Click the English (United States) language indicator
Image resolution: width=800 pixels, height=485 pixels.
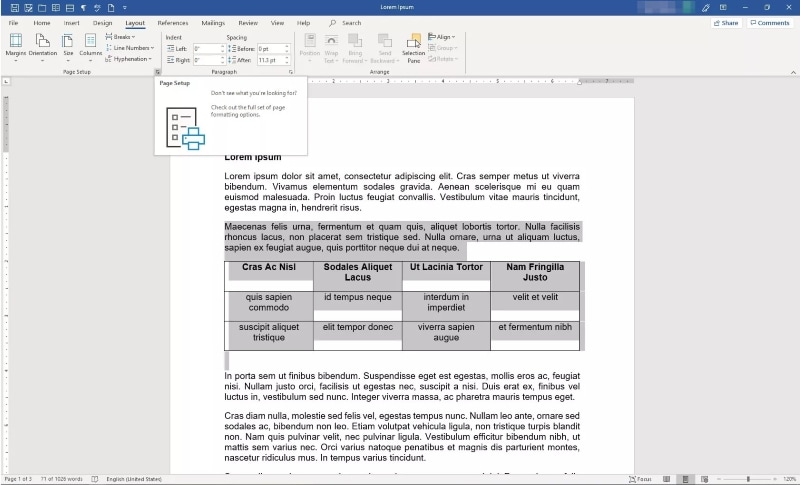click(x=134, y=479)
